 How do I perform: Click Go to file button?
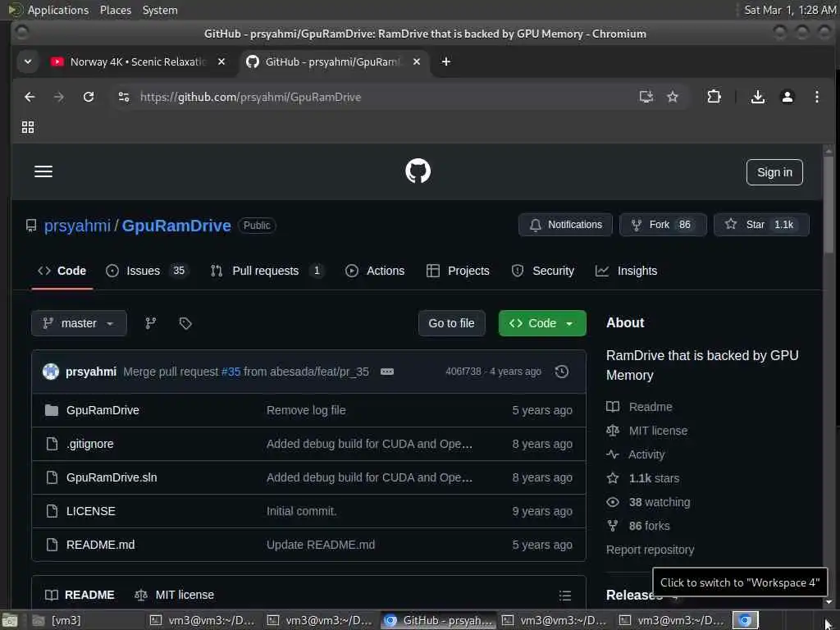[452, 323]
